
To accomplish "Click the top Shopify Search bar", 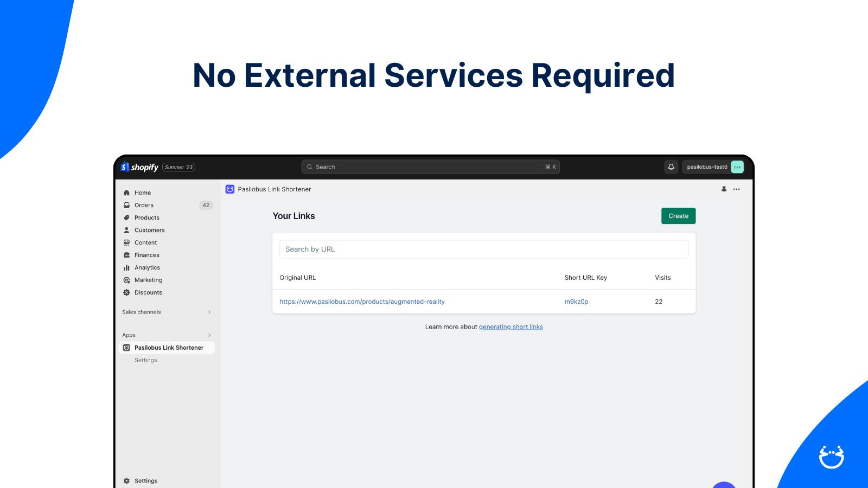I will (x=431, y=167).
